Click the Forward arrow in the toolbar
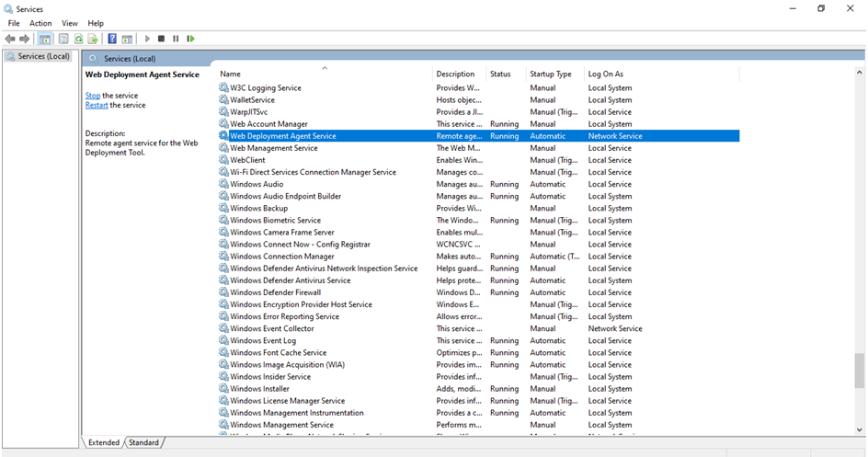The height and width of the screenshot is (457, 868). (x=24, y=39)
